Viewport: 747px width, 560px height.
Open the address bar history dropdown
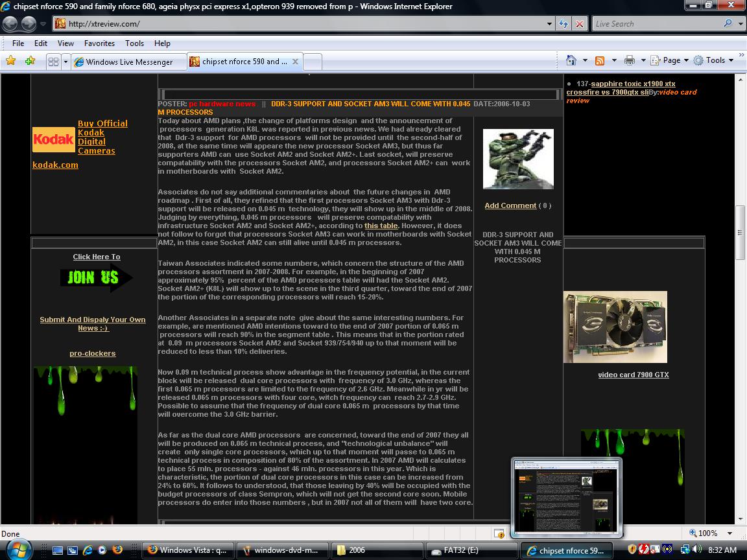[549, 24]
